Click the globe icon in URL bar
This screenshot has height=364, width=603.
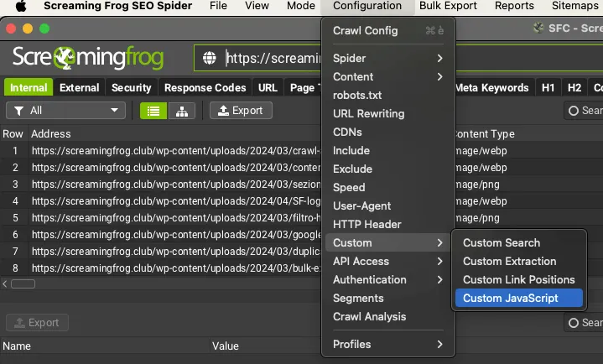(x=209, y=59)
